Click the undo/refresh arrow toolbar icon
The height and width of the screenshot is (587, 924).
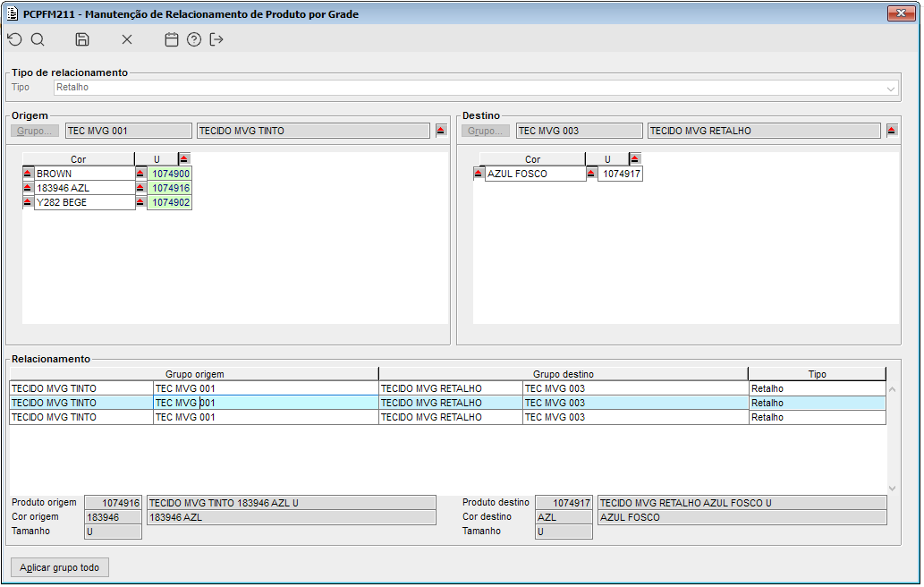click(14, 39)
